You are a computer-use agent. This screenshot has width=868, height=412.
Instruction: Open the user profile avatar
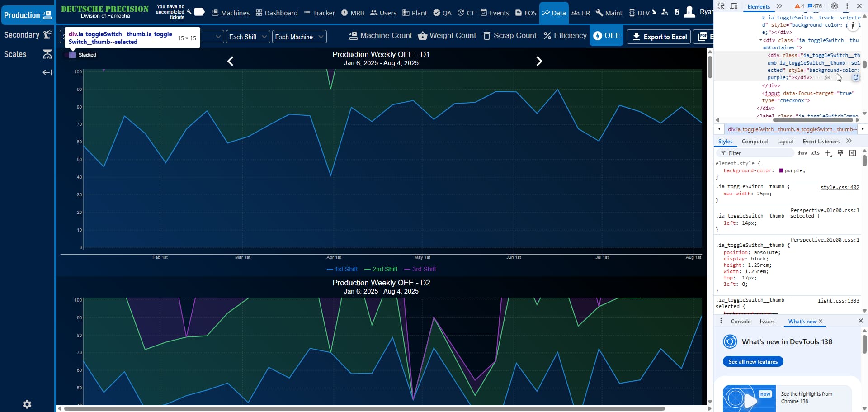(689, 12)
